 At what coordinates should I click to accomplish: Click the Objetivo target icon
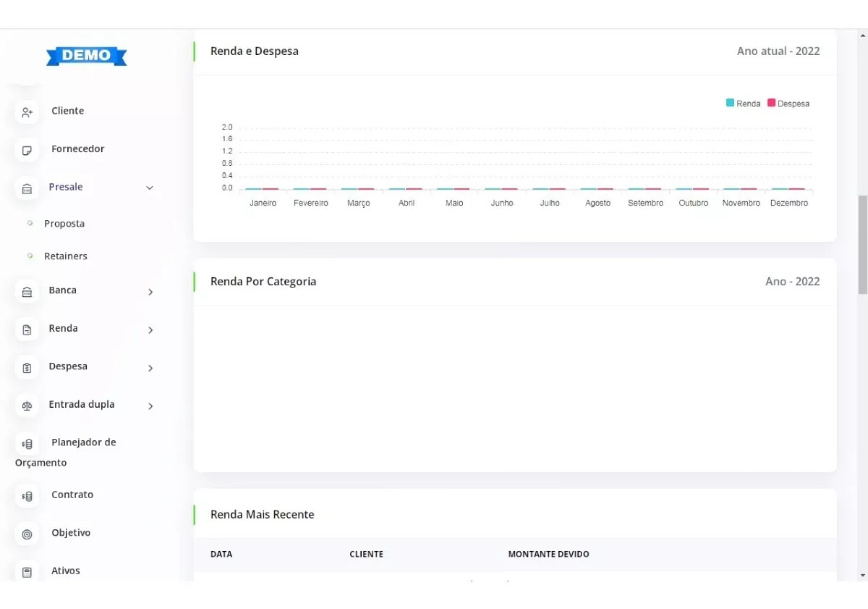(27, 534)
